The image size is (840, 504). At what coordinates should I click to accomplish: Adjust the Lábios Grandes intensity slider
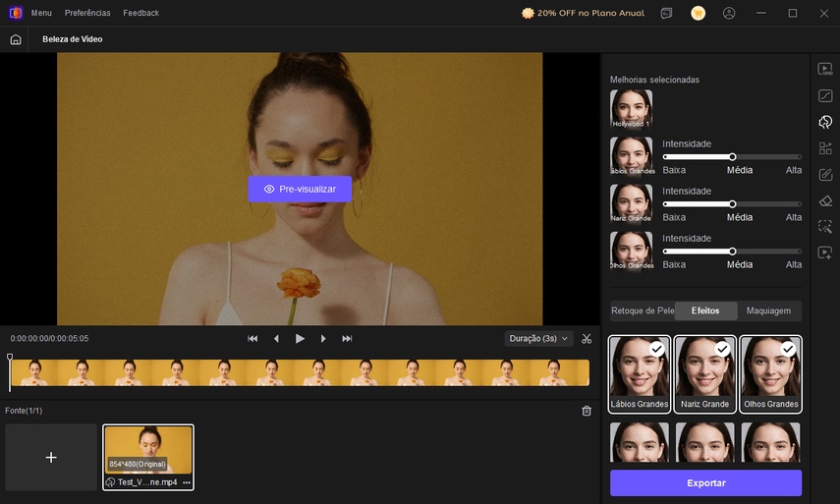(732, 157)
